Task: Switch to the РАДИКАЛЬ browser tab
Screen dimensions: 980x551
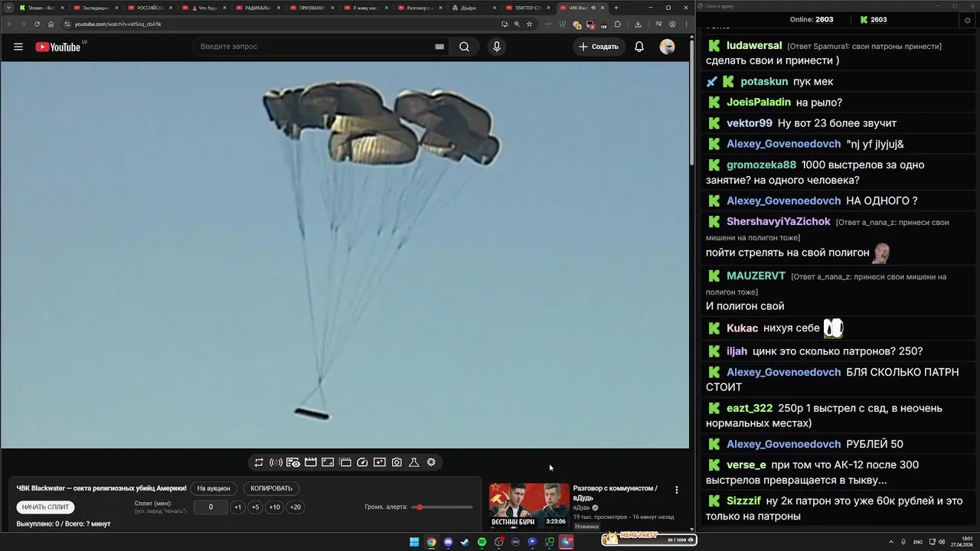Action: pos(257,8)
